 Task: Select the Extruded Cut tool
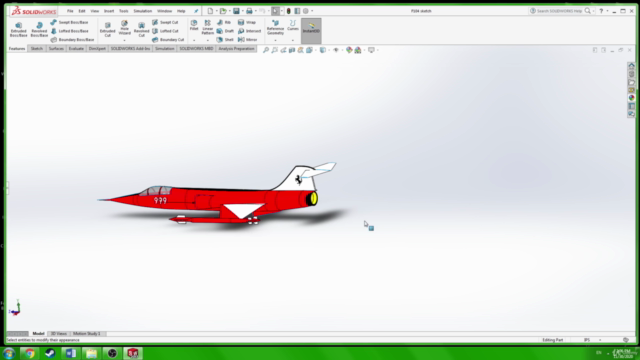click(107, 30)
